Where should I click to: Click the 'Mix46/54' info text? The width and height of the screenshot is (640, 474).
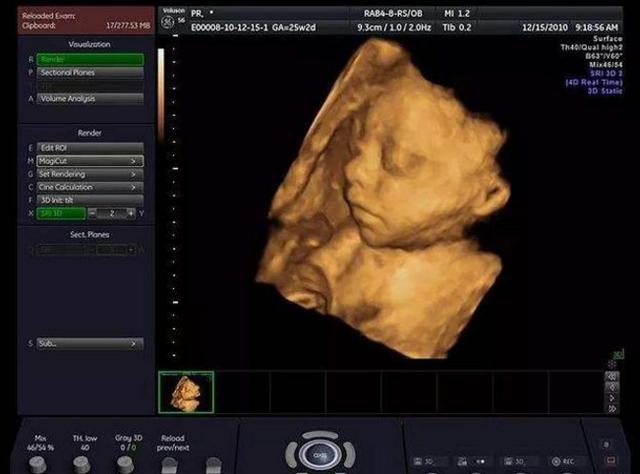pyautogui.click(x=606, y=65)
